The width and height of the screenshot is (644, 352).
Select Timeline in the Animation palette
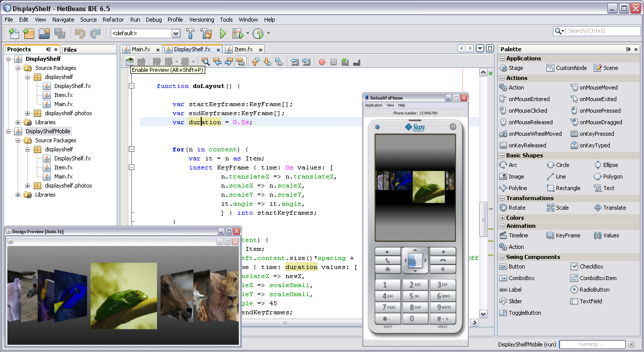click(x=518, y=235)
